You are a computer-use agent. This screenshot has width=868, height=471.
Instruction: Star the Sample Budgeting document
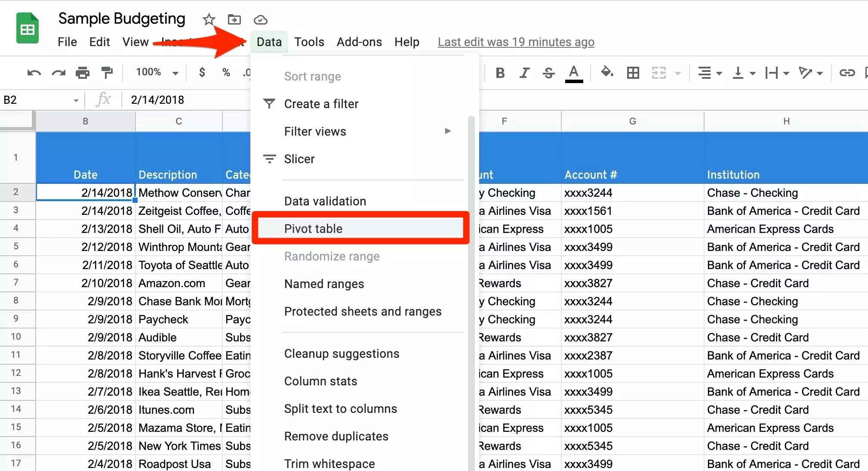pyautogui.click(x=209, y=19)
